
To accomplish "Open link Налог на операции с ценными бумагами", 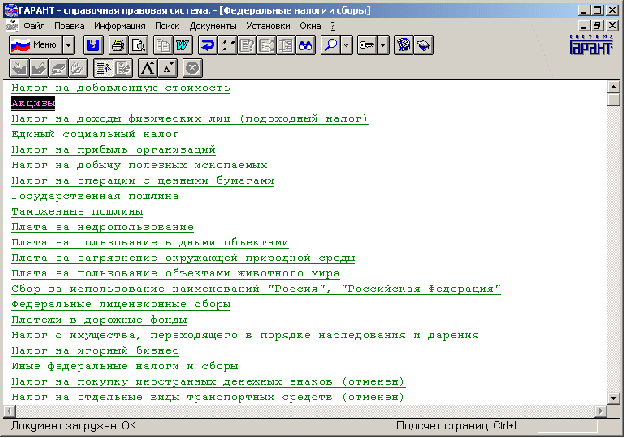I will [x=143, y=181].
